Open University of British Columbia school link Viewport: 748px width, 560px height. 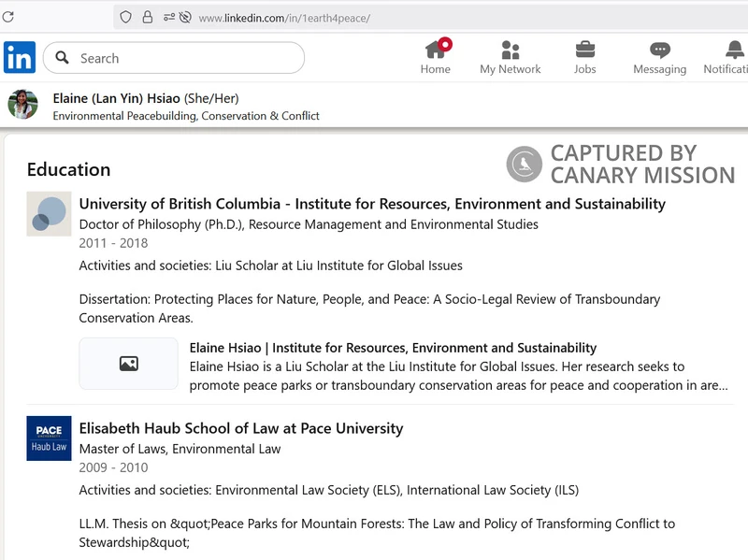[x=372, y=204]
